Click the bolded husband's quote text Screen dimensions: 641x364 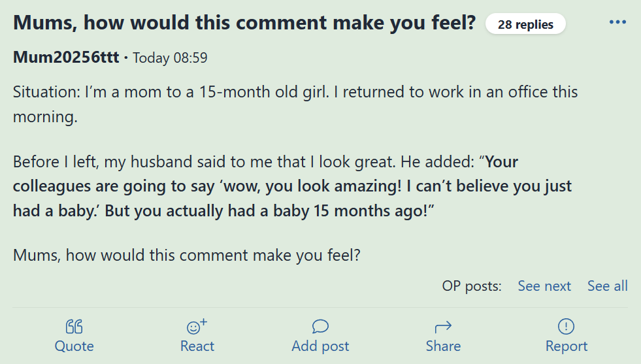pyautogui.click(x=292, y=186)
